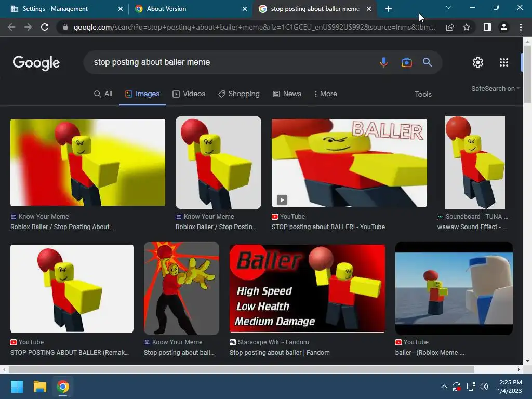Click the horizontal scrollbar thumb
The width and height of the screenshot is (532, 399).
pyautogui.click(x=241, y=369)
